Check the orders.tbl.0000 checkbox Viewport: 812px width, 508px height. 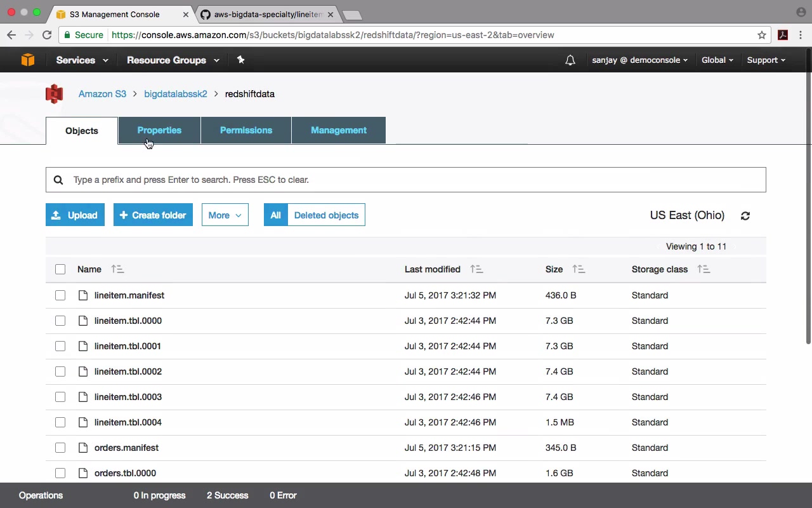60,473
